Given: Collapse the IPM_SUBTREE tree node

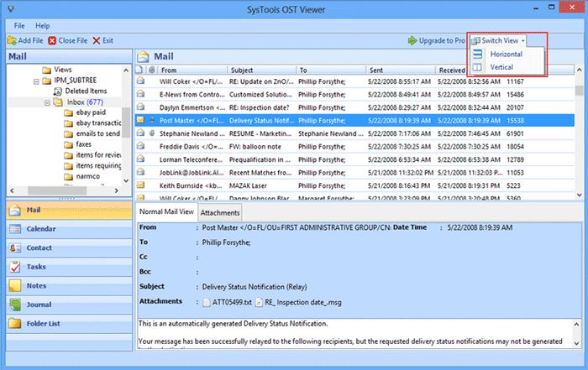Looking at the screenshot, I should (36, 81).
